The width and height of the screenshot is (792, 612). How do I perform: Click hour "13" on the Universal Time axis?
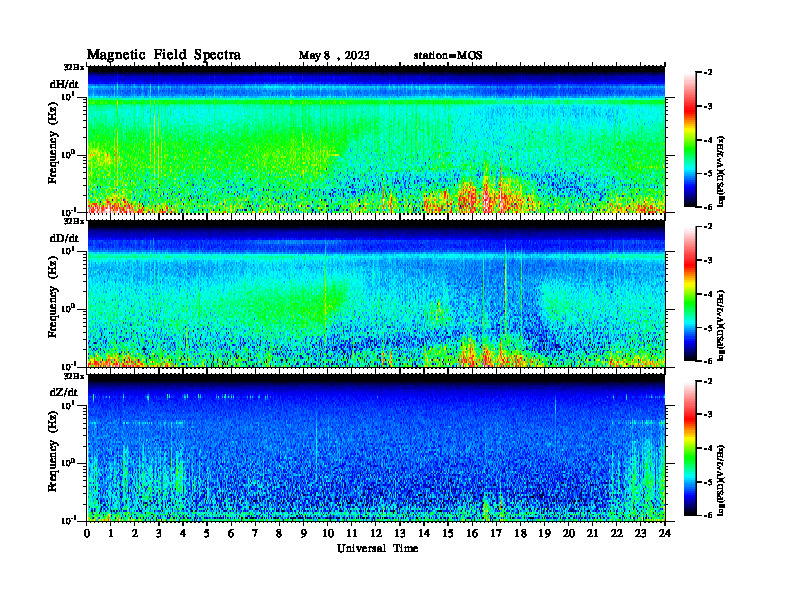[x=400, y=533]
